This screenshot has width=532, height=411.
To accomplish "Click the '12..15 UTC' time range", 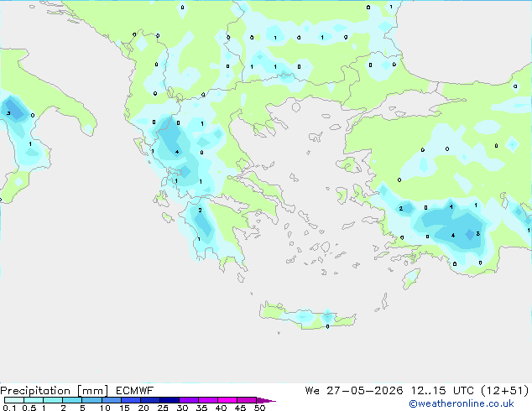I will pyautogui.click(x=442, y=391).
